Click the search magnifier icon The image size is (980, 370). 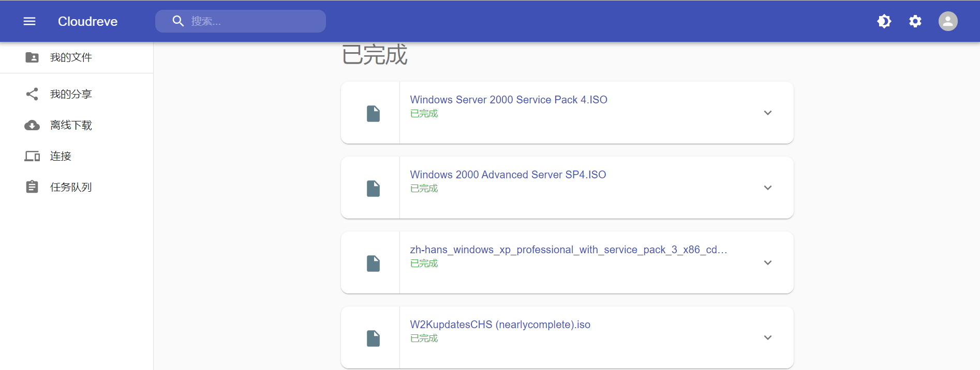(178, 21)
